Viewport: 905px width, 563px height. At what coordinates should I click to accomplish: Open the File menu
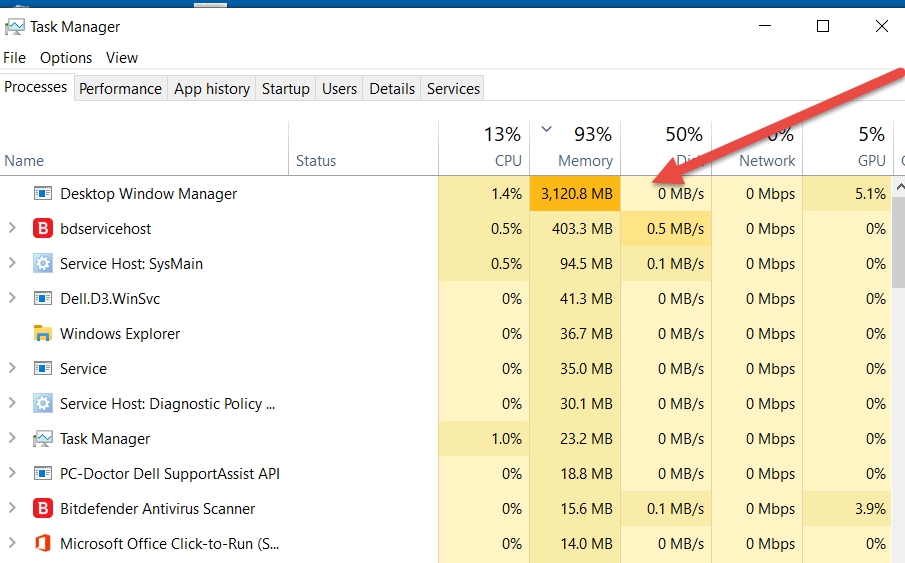coord(14,58)
